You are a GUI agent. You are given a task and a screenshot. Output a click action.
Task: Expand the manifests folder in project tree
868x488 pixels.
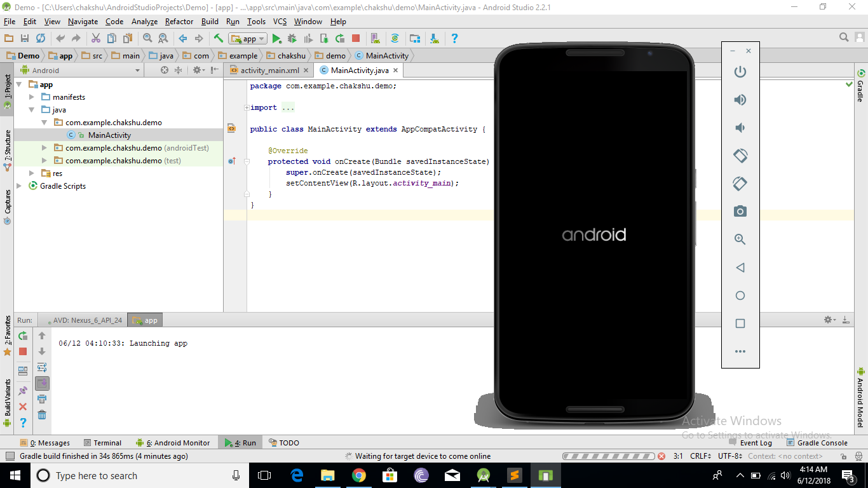pos(32,97)
